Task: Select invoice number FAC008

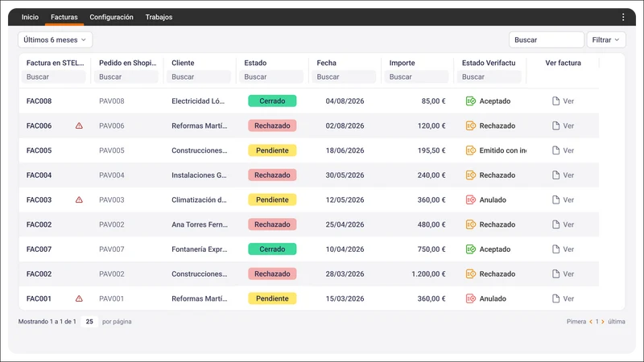Action: (x=39, y=101)
